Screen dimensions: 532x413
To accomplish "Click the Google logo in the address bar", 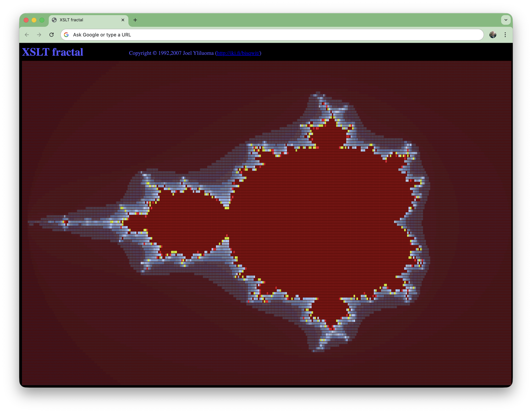I will [x=66, y=35].
